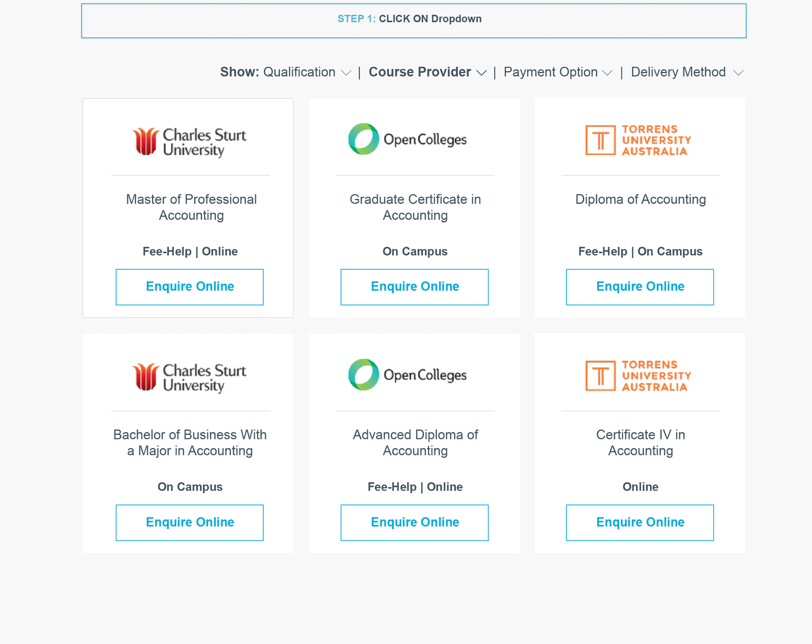
Task: Click Enquire Online for Master of Professional Accounting
Action: point(189,287)
